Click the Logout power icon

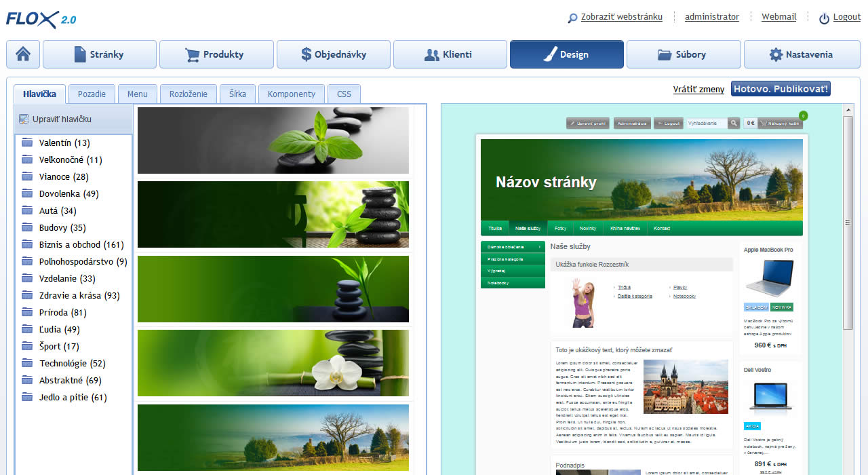[x=824, y=18]
